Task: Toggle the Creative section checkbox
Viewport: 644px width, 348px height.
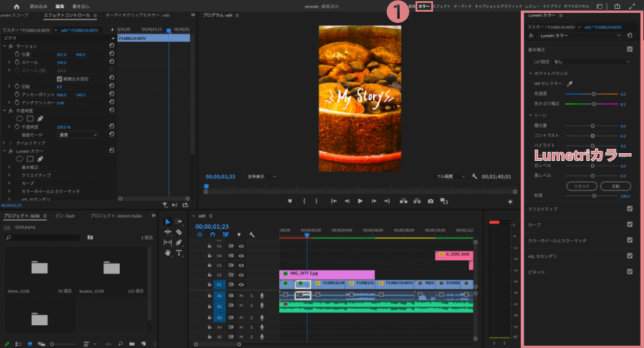Action: coord(629,209)
